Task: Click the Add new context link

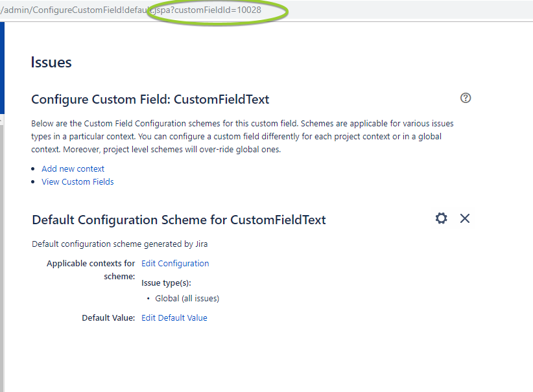Action: (73, 168)
